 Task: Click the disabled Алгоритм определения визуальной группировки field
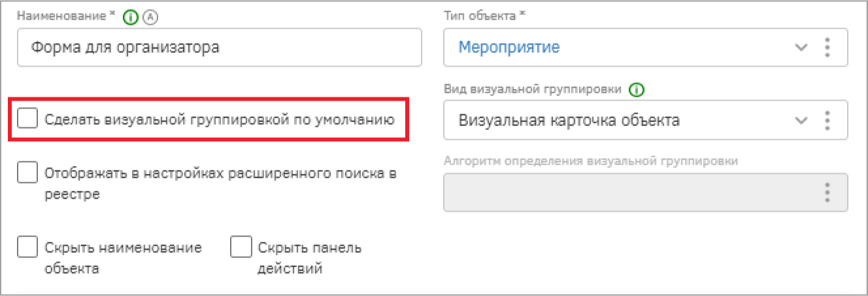click(646, 193)
